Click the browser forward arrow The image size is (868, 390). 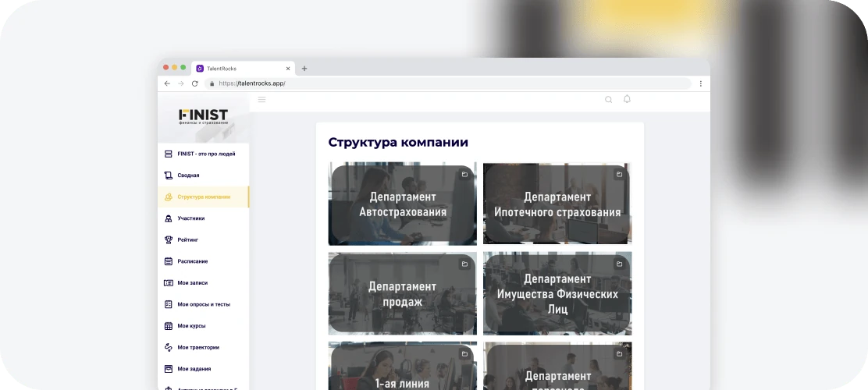pos(181,83)
